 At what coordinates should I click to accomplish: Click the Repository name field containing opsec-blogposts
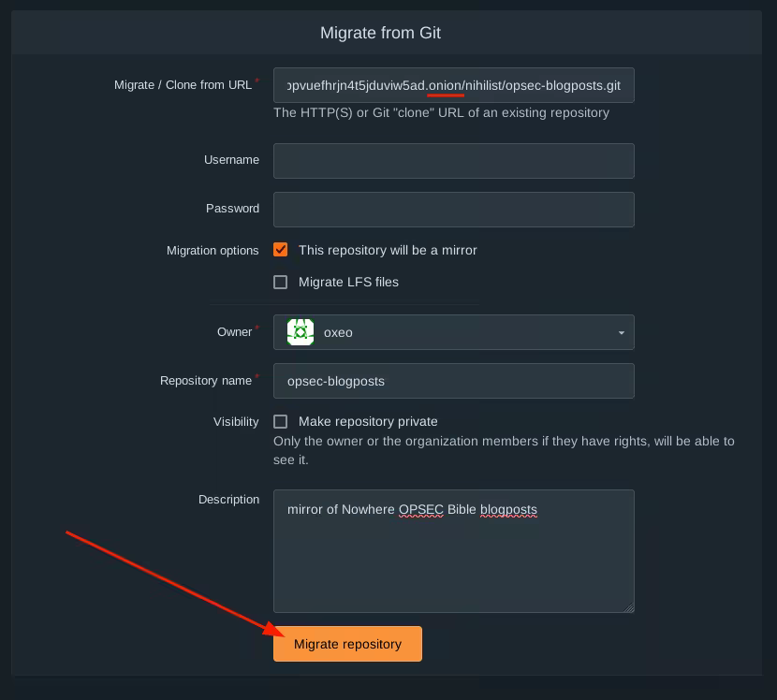pos(454,381)
